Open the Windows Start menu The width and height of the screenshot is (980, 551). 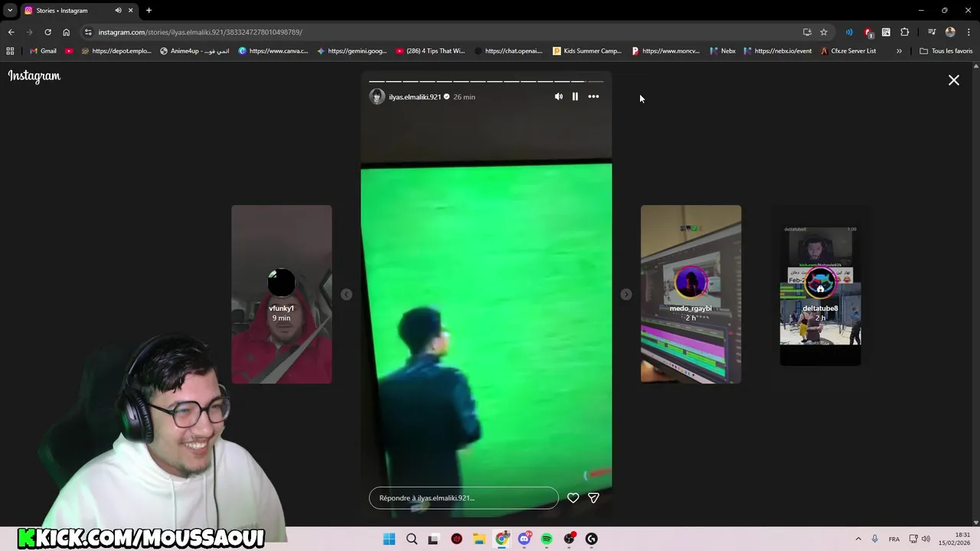[x=389, y=539]
